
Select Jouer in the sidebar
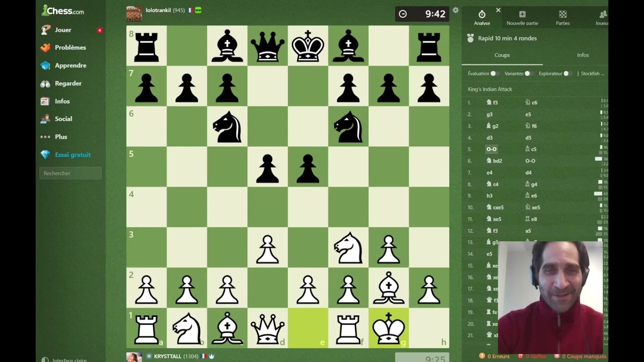[63, 30]
